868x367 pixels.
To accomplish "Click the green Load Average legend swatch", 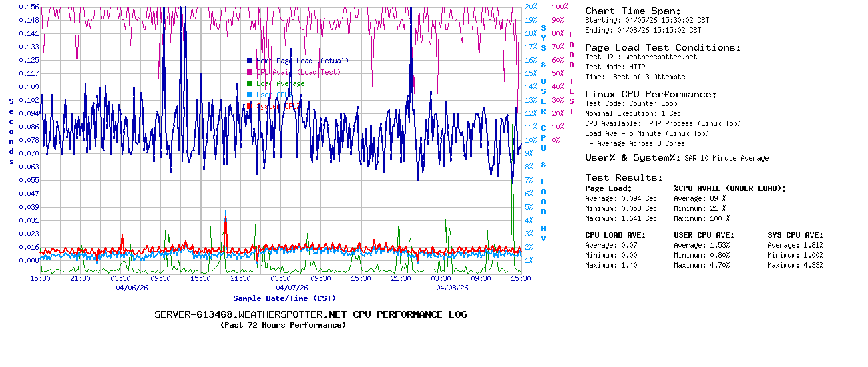I will pyautogui.click(x=250, y=83).
